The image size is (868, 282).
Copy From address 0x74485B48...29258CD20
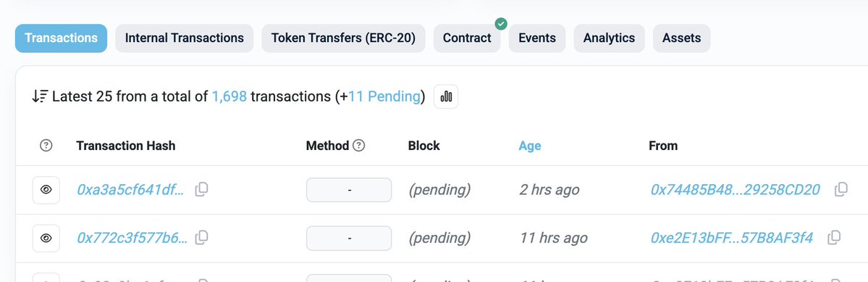pyautogui.click(x=841, y=189)
